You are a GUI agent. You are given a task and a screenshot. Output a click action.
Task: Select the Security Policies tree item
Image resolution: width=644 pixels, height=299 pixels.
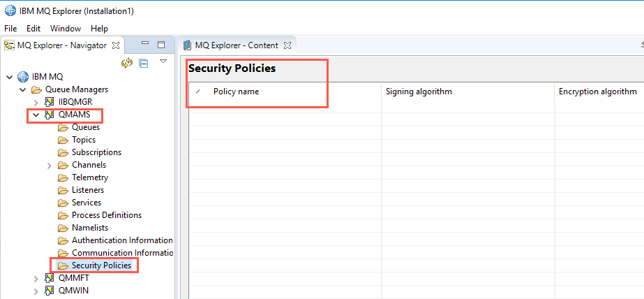101,265
